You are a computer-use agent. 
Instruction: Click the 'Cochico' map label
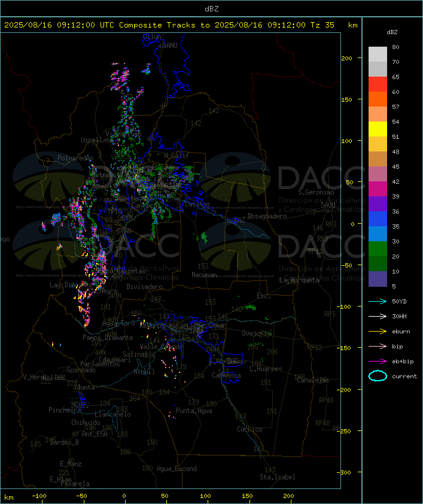click(x=249, y=429)
